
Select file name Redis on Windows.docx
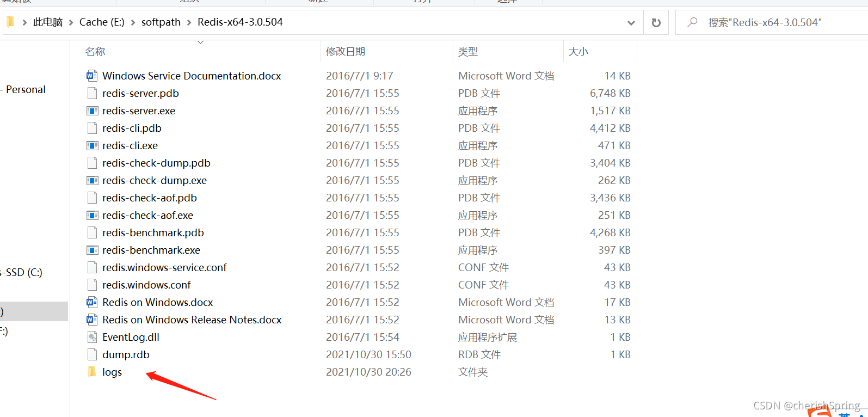coord(158,302)
